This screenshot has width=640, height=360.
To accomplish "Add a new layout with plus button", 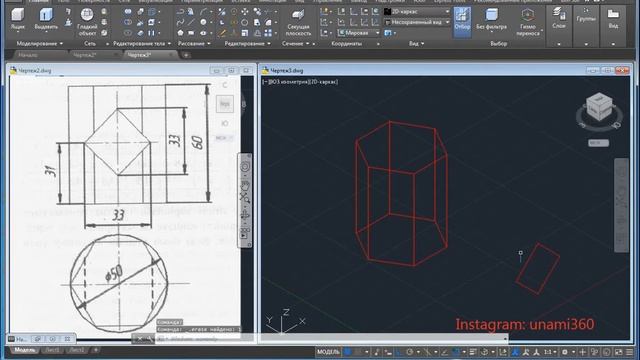I will tap(96, 350).
